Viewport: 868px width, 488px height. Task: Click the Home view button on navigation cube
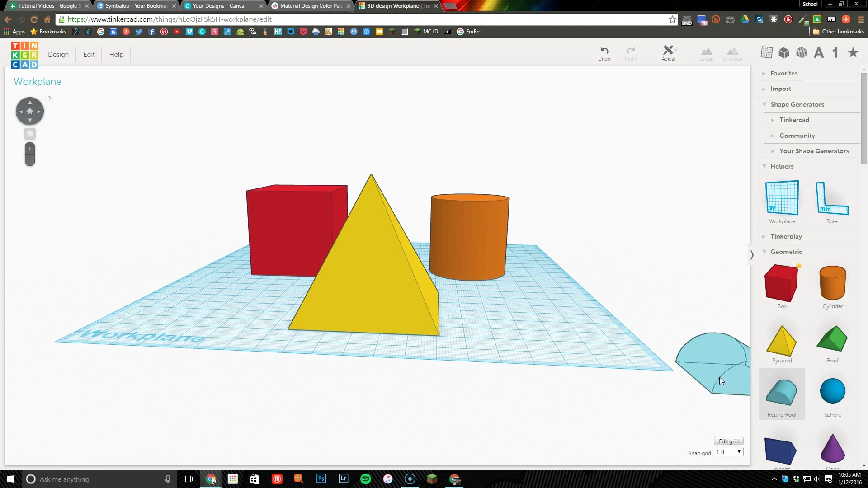(29, 111)
